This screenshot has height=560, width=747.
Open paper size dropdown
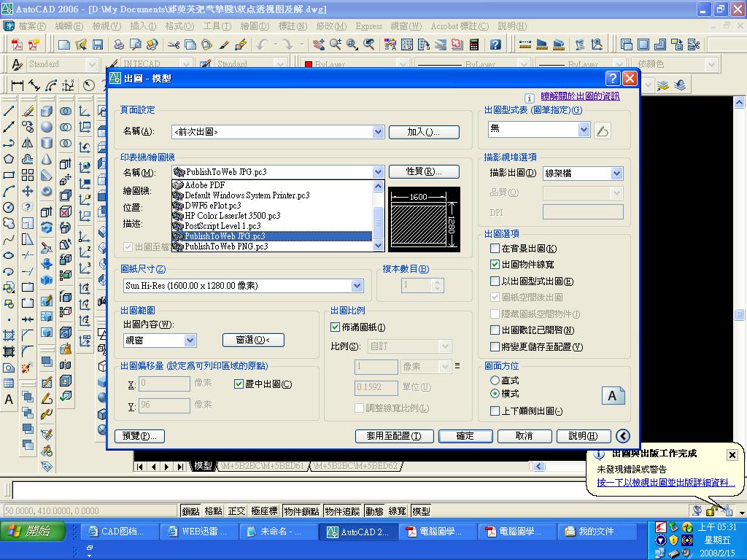click(x=357, y=286)
